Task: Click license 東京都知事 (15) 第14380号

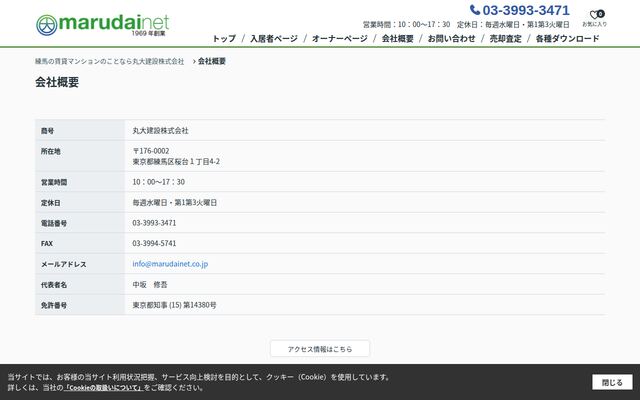Action: click(x=174, y=305)
